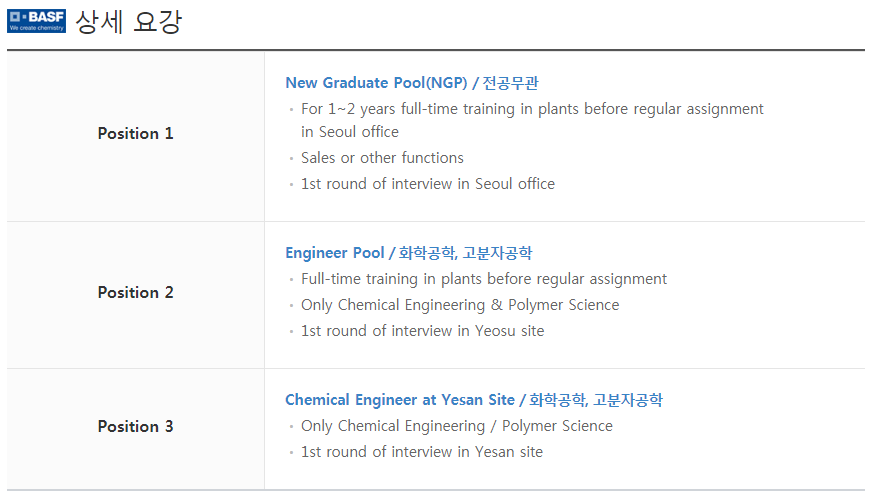Select the Position 3 row label
872x503 pixels.
tap(135, 426)
